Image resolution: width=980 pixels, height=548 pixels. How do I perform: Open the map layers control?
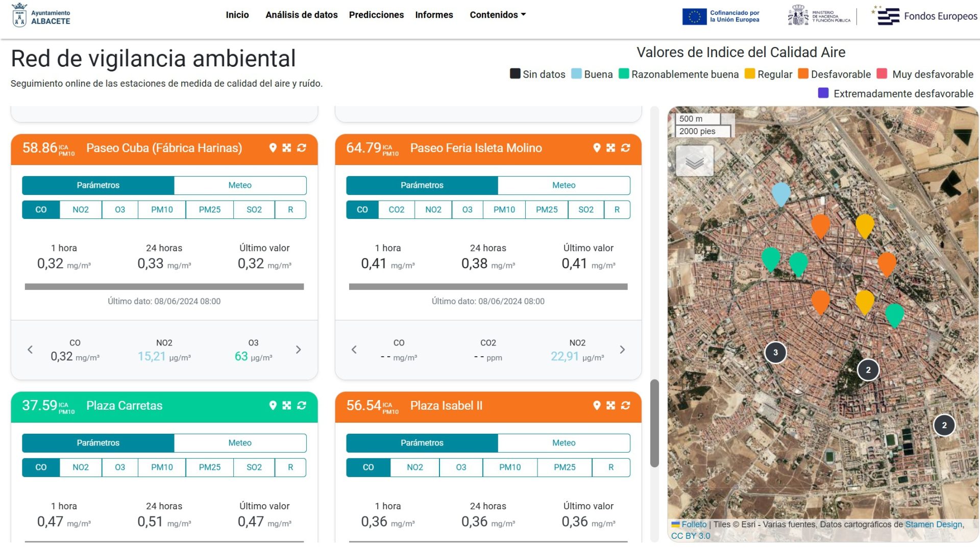point(694,161)
